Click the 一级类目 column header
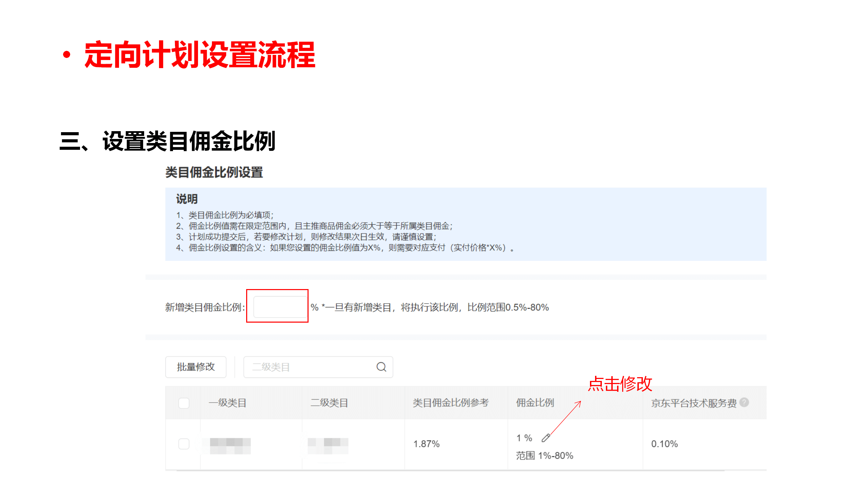868x488 pixels. [228, 403]
